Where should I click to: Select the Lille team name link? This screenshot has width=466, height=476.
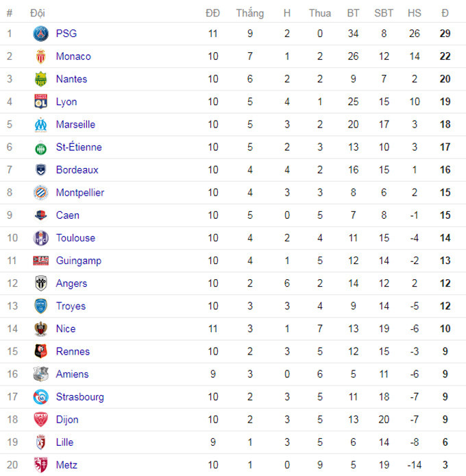(64, 442)
